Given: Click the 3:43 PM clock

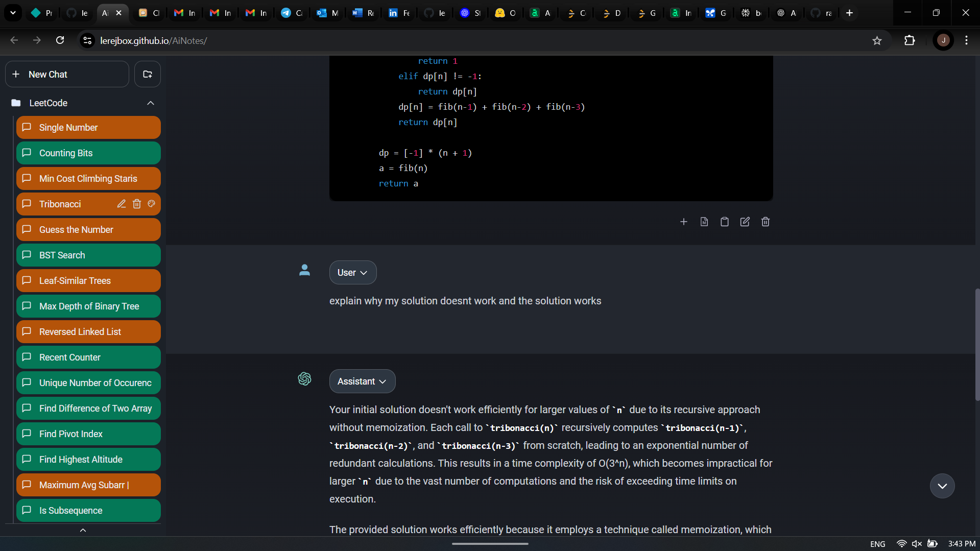Looking at the screenshot, I should coord(961,544).
